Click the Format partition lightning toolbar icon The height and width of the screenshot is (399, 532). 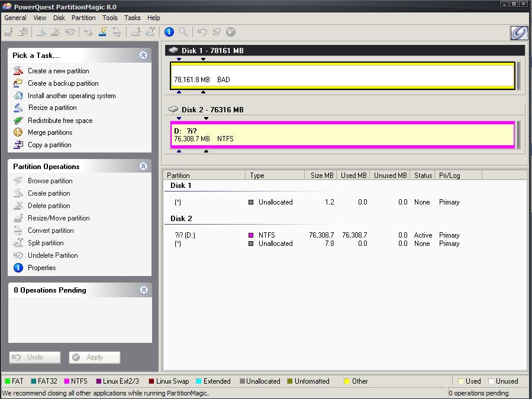[x=103, y=32]
